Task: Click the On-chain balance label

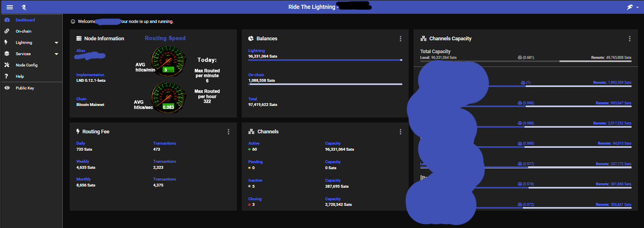Action: pyautogui.click(x=256, y=75)
